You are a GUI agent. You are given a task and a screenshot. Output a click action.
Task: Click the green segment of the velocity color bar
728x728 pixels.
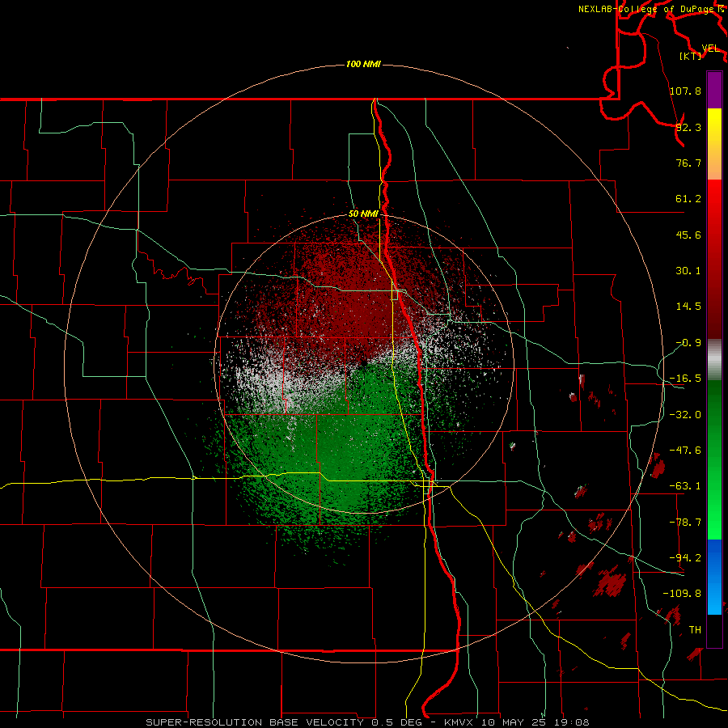tap(714, 459)
